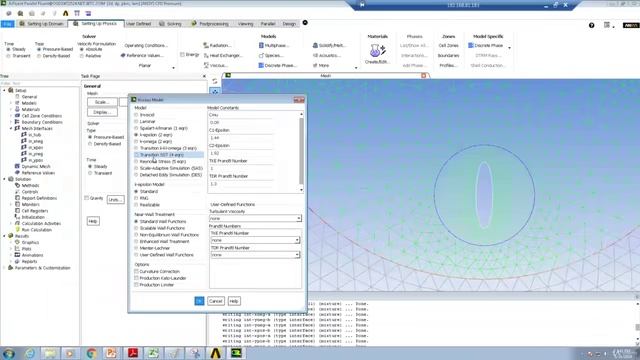Enable Production Limiter option
This screenshot has height=360, width=640.
click(136, 285)
